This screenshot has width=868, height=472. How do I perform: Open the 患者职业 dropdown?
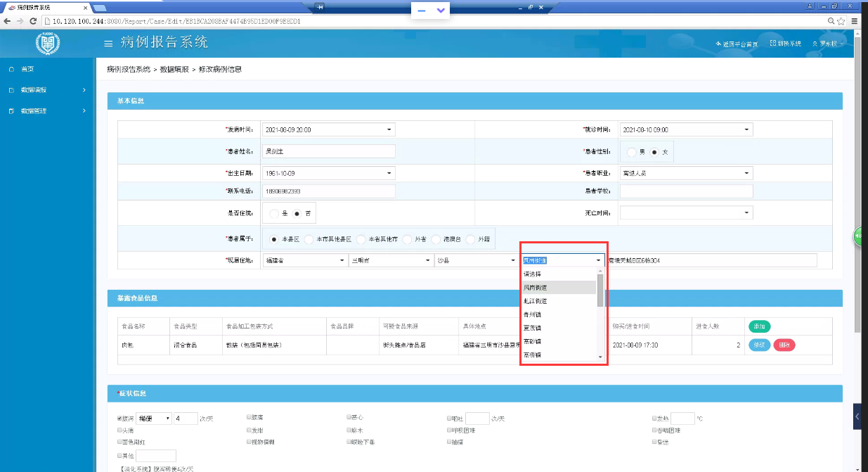687,173
